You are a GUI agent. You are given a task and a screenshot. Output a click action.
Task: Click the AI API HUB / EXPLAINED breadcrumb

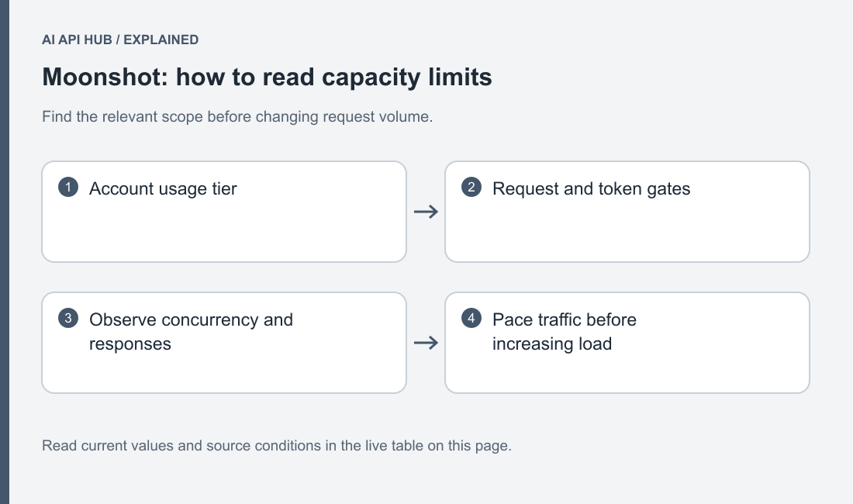[x=120, y=40]
